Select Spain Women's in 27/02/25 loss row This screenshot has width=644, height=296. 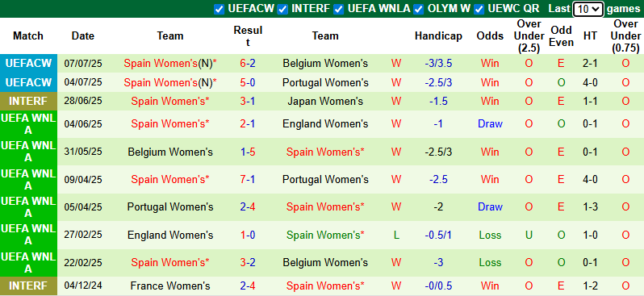(x=325, y=236)
